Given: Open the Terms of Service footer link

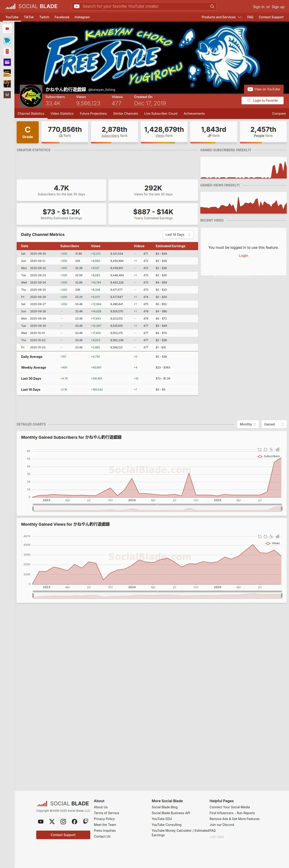Looking at the screenshot, I should tap(106, 813).
